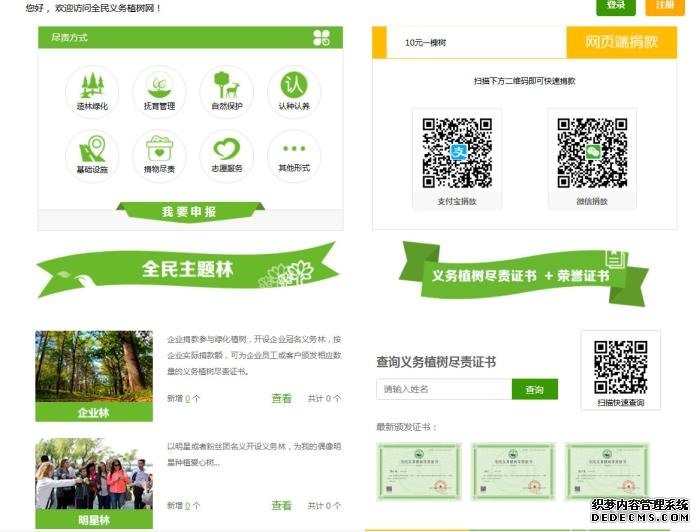The width and height of the screenshot is (700, 532).
Task: Click the 企业捐款参与绿化植树 description paragraph
Action: point(254,355)
